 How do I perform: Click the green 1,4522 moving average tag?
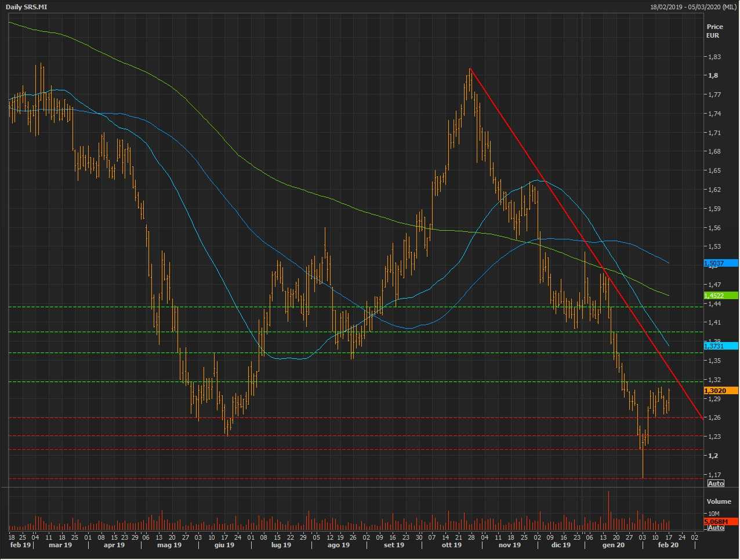720,296
